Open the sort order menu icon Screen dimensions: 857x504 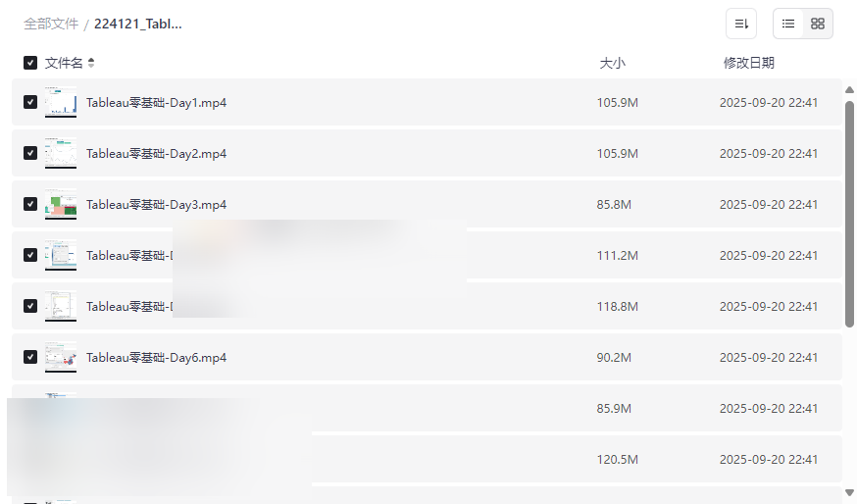point(741,24)
